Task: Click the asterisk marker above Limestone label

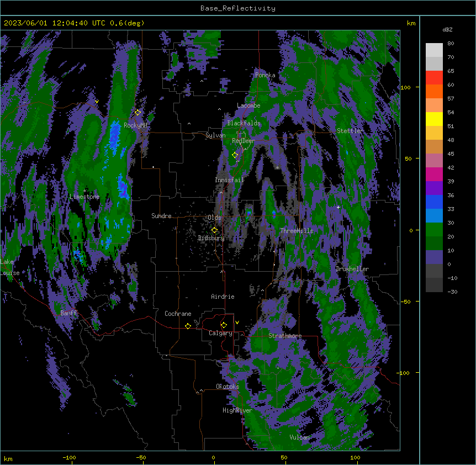Action: point(84,191)
